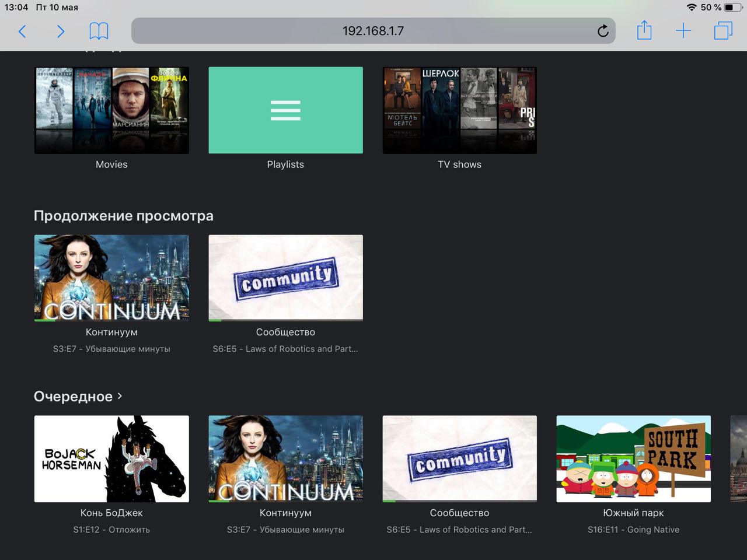Image resolution: width=747 pixels, height=560 pixels.
Task: Open Конь БоДжек show title
Action: (x=111, y=513)
